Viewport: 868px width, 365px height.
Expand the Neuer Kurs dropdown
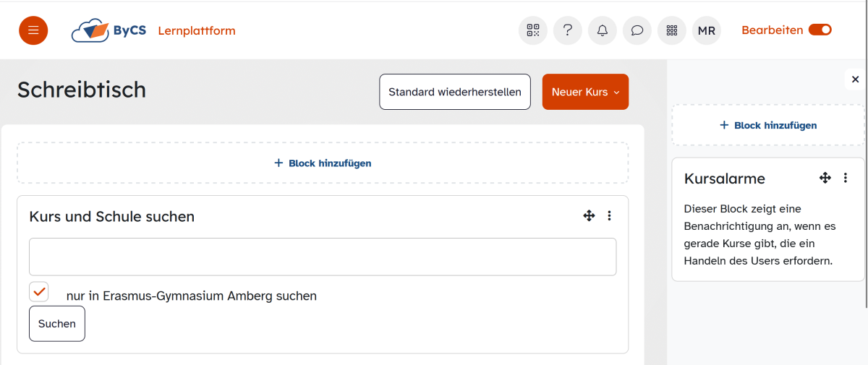point(585,92)
